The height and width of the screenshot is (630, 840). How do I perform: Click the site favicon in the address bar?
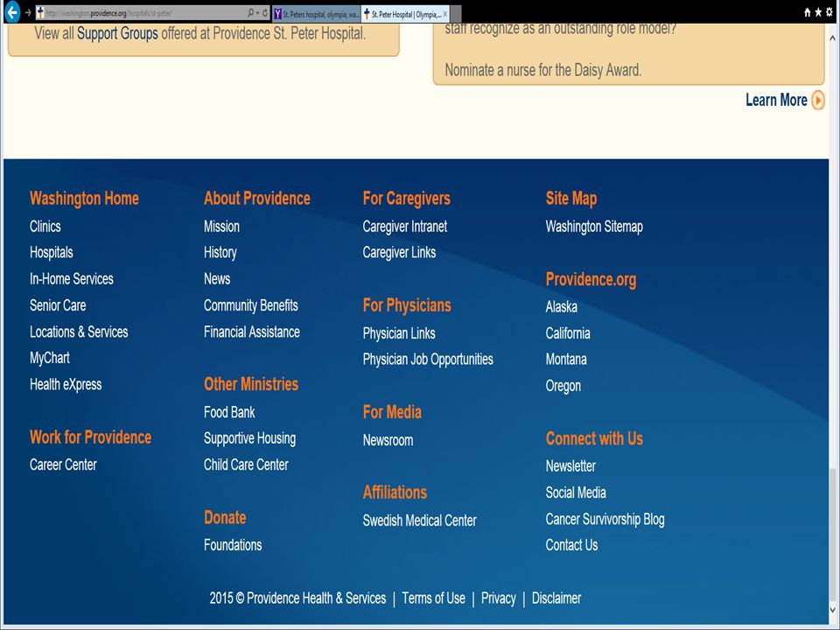(40, 13)
